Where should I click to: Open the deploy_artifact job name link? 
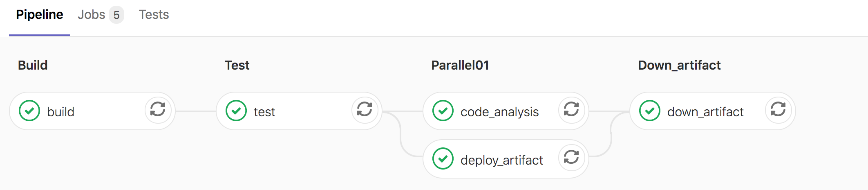tap(501, 160)
